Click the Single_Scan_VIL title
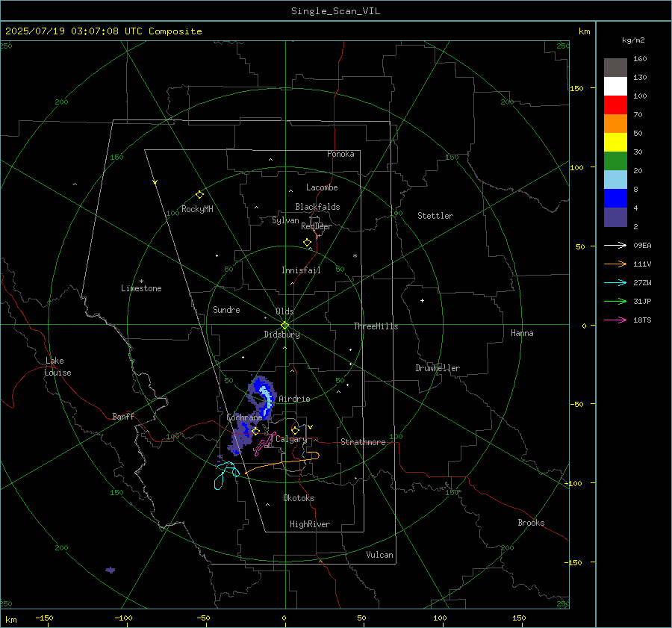Image resolution: width=672 pixels, height=628 pixels. (x=335, y=11)
